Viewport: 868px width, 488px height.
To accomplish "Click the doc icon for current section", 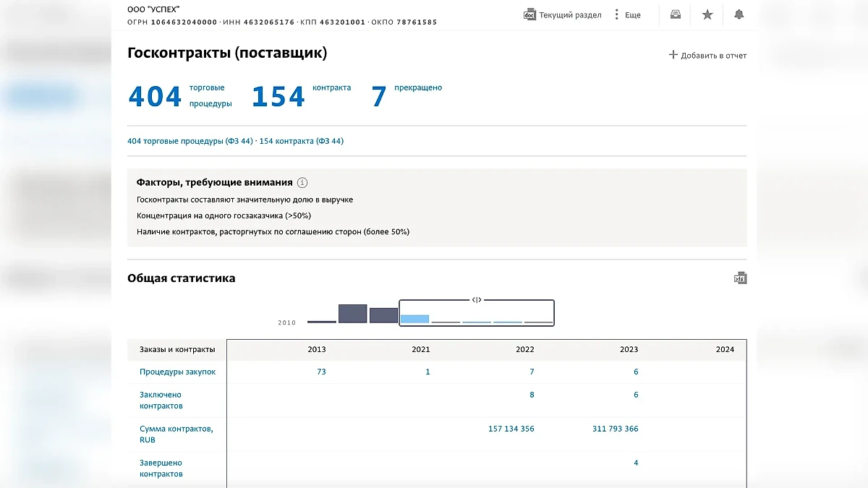I will pos(529,14).
